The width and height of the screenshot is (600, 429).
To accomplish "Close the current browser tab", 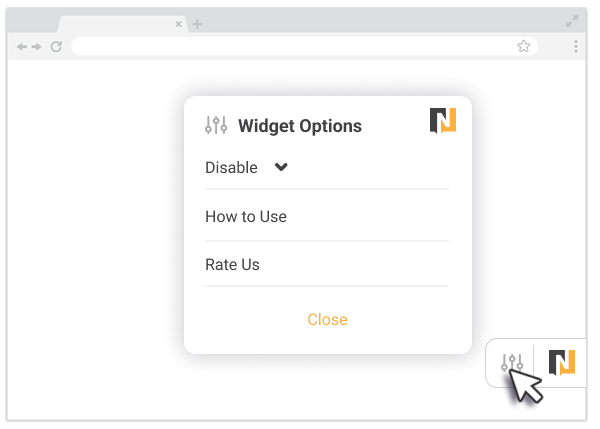I will 179,24.
